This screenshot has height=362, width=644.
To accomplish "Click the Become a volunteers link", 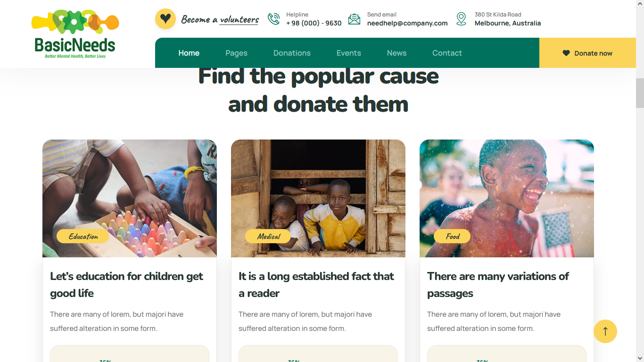I will [x=220, y=19].
